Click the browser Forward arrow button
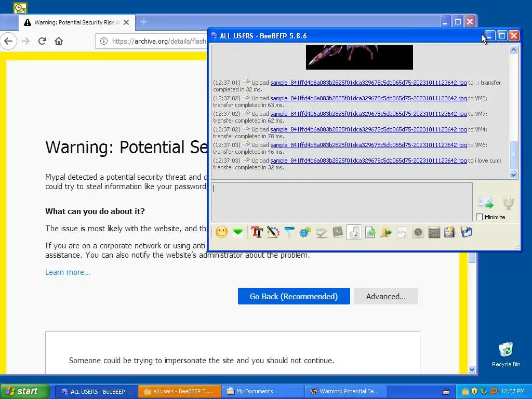 pyautogui.click(x=25, y=42)
